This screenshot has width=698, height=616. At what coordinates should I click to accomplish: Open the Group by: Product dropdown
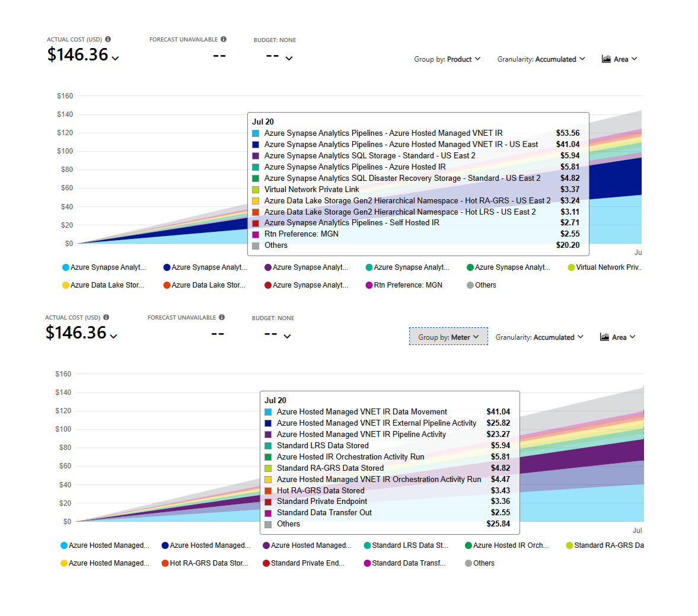(x=447, y=59)
